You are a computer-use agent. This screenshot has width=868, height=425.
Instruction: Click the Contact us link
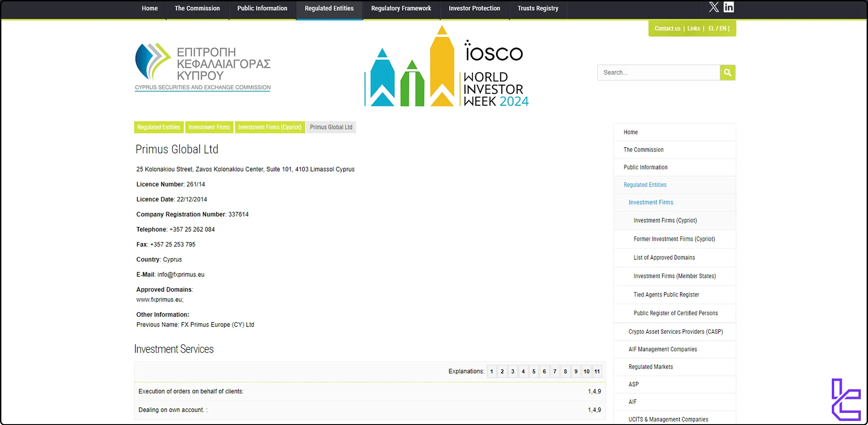[x=667, y=28]
